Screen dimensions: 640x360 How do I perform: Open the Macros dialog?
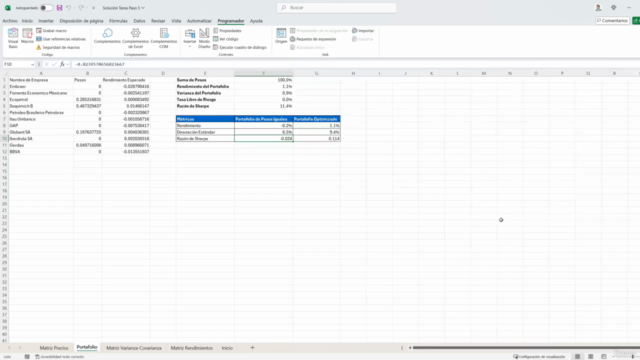click(27, 36)
